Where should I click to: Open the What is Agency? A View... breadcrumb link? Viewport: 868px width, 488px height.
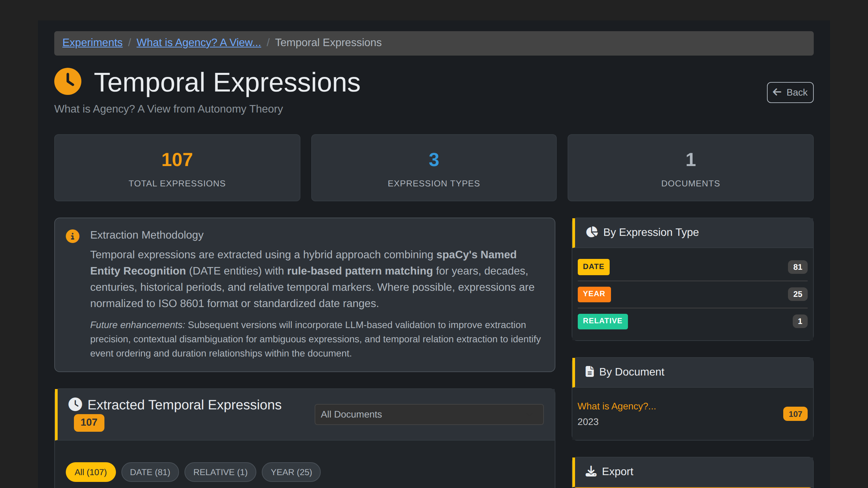pos(199,42)
